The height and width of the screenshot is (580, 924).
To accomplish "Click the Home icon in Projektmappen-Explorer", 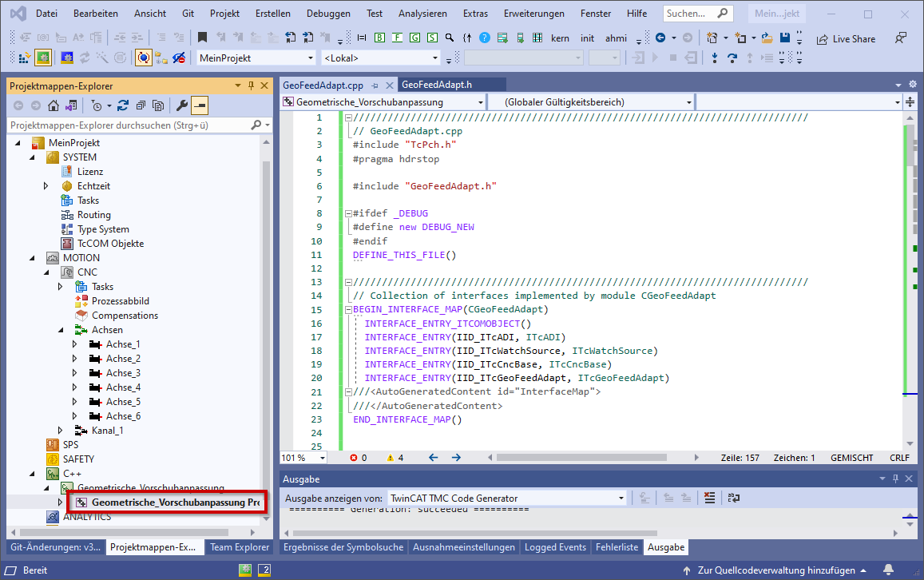I will [x=54, y=105].
